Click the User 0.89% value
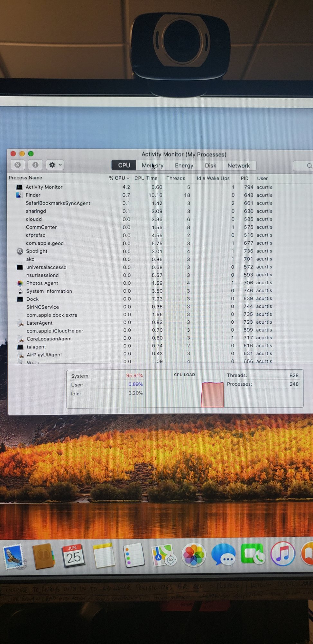 pyautogui.click(x=135, y=384)
